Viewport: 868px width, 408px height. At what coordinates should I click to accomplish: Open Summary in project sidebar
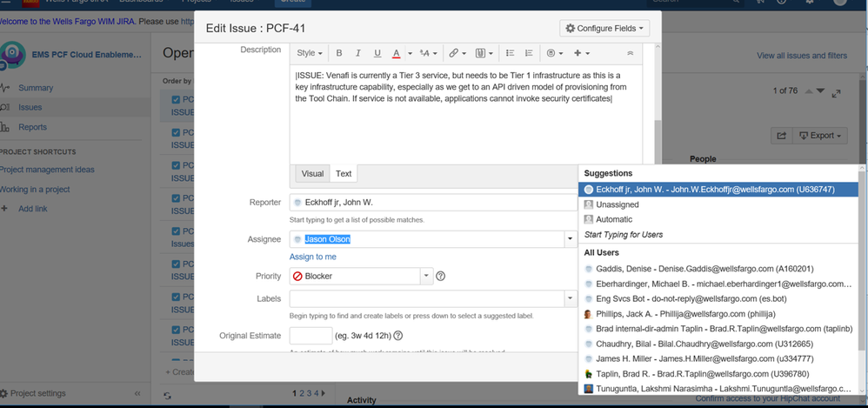coord(36,88)
